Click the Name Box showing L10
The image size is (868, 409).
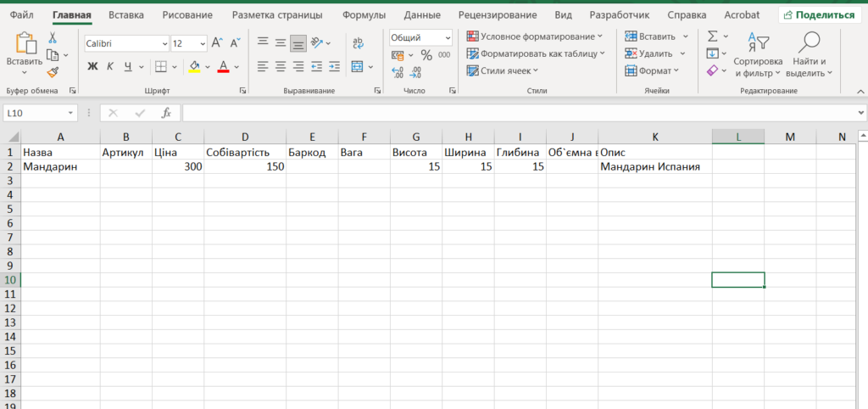pyautogui.click(x=40, y=113)
